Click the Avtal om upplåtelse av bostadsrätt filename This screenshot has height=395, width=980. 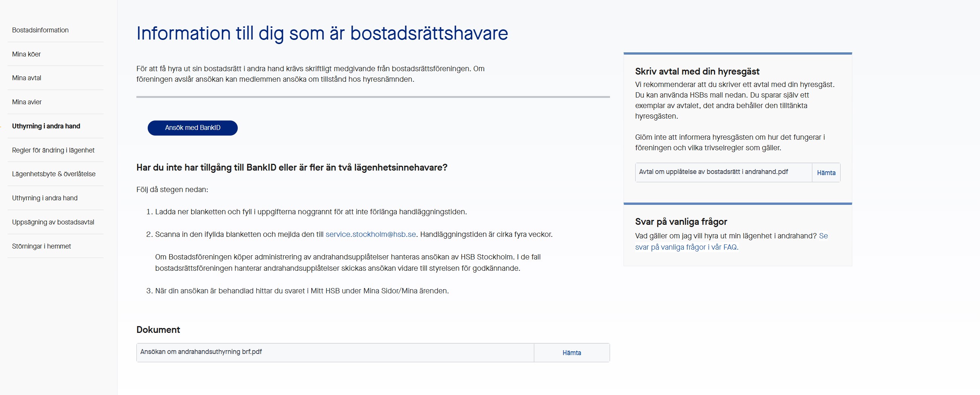(713, 172)
